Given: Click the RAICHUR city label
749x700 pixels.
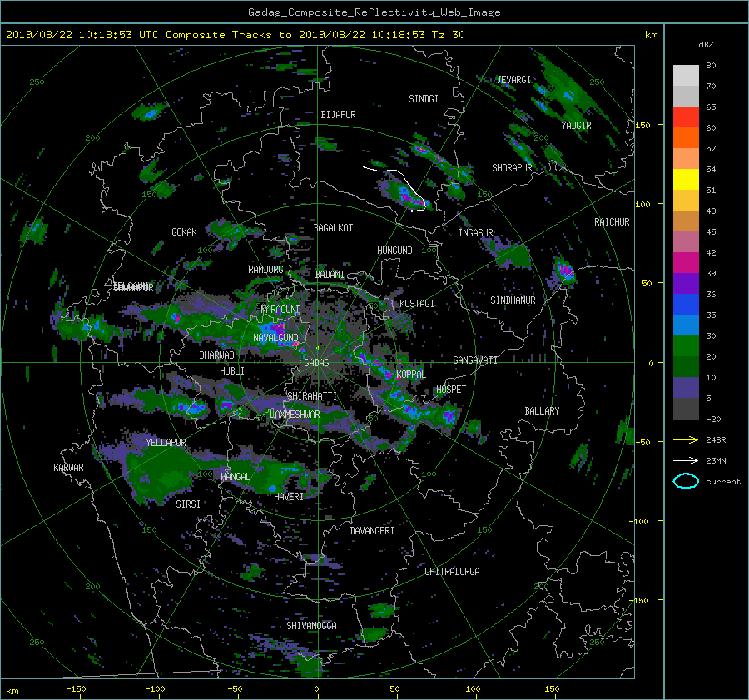Looking at the screenshot, I should 612,222.
